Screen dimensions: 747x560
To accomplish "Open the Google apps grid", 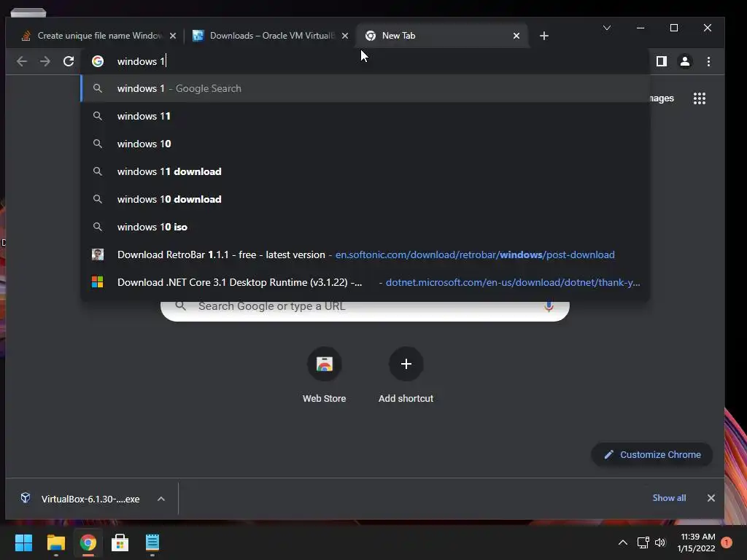I will click(700, 98).
